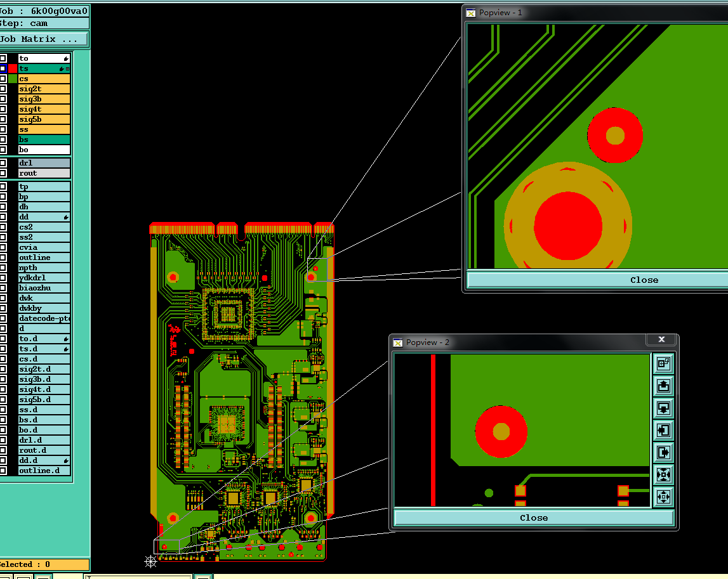This screenshot has width=728, height=579.
Task: Select the 'sig5b' layer row
Action: click(x=44, y=119)
